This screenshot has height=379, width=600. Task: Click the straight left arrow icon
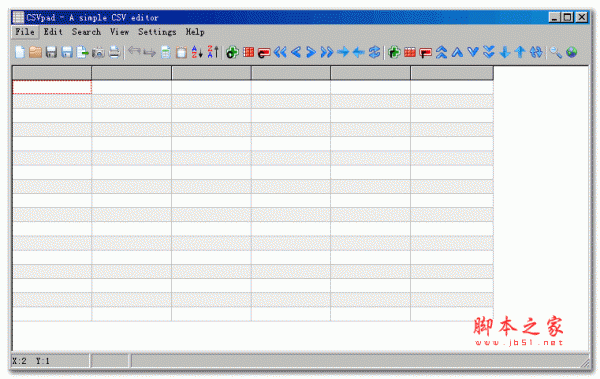[359, 52]
